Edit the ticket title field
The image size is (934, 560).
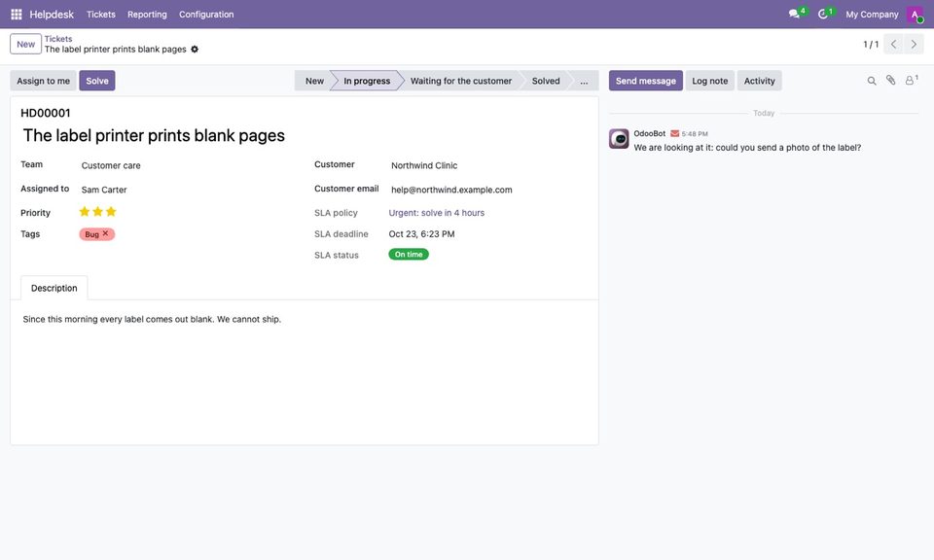[305, 136]
